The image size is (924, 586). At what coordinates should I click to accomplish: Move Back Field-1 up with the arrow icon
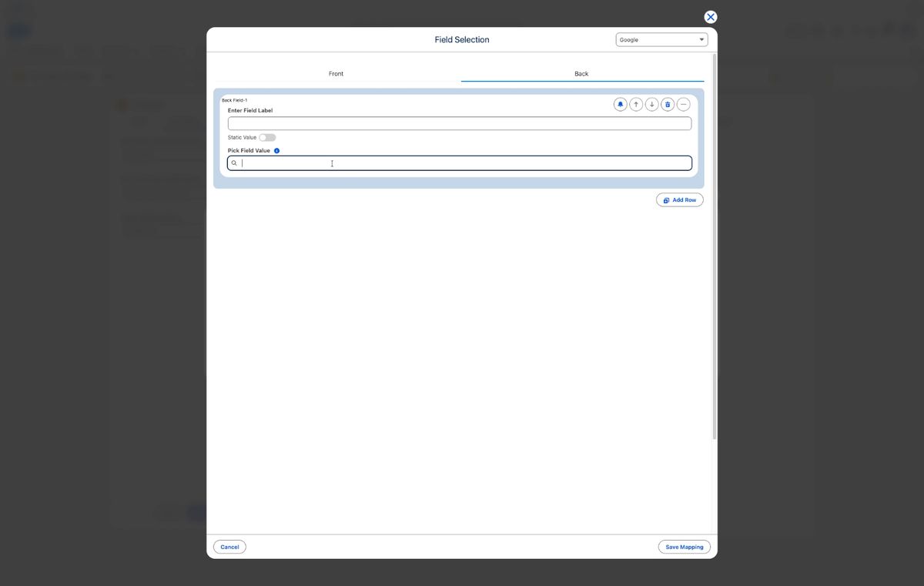pos(636,105)
